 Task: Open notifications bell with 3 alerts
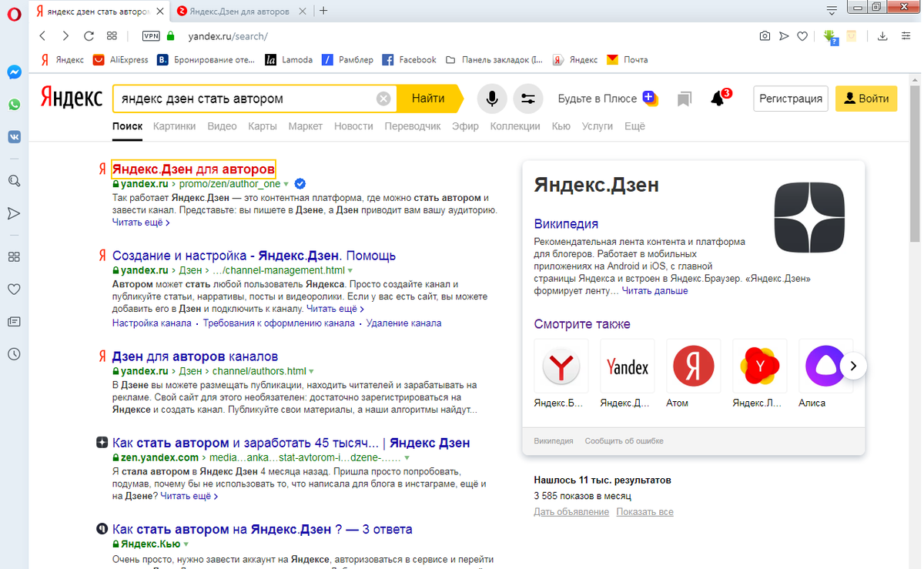719,98
